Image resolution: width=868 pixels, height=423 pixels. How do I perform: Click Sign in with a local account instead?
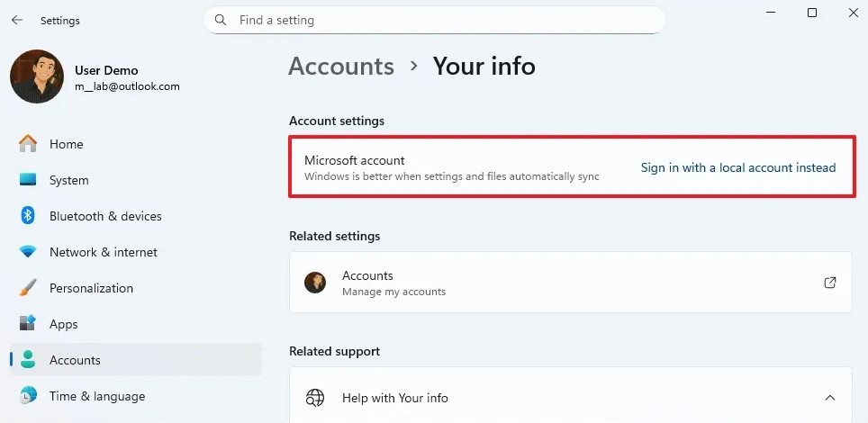point(738,167)
